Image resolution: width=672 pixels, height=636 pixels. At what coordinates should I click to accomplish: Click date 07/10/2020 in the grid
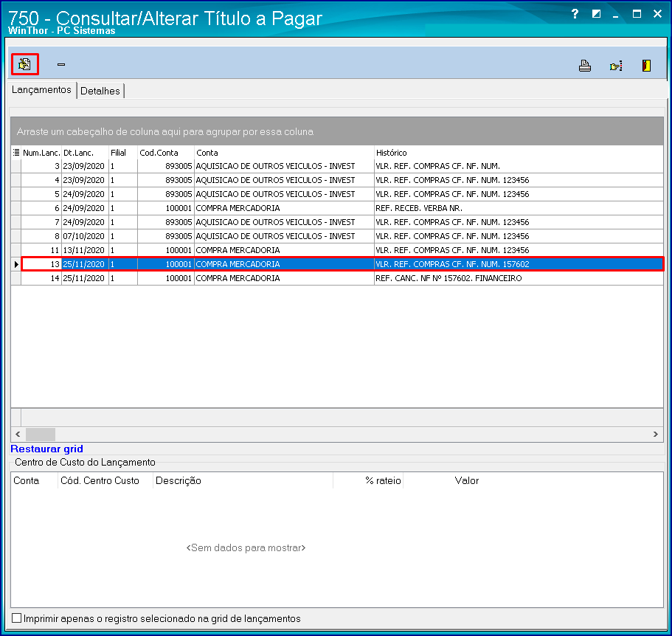[x=83, y=236]
